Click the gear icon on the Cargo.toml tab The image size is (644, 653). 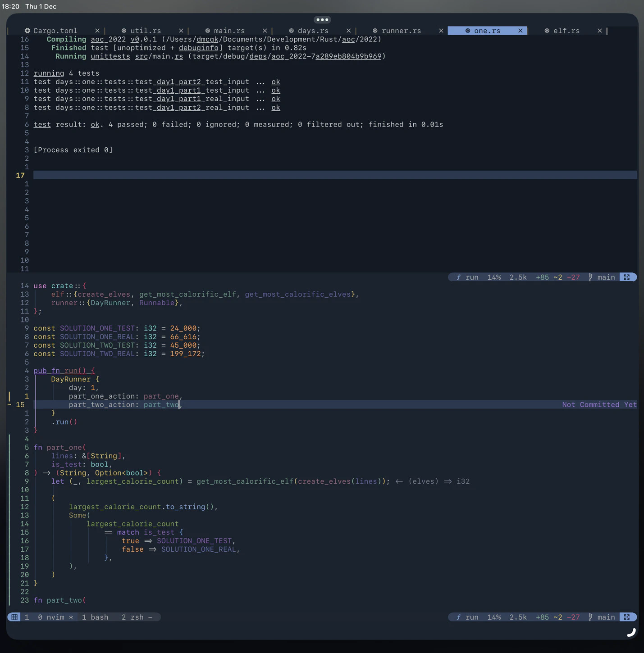tap(27, 31)
